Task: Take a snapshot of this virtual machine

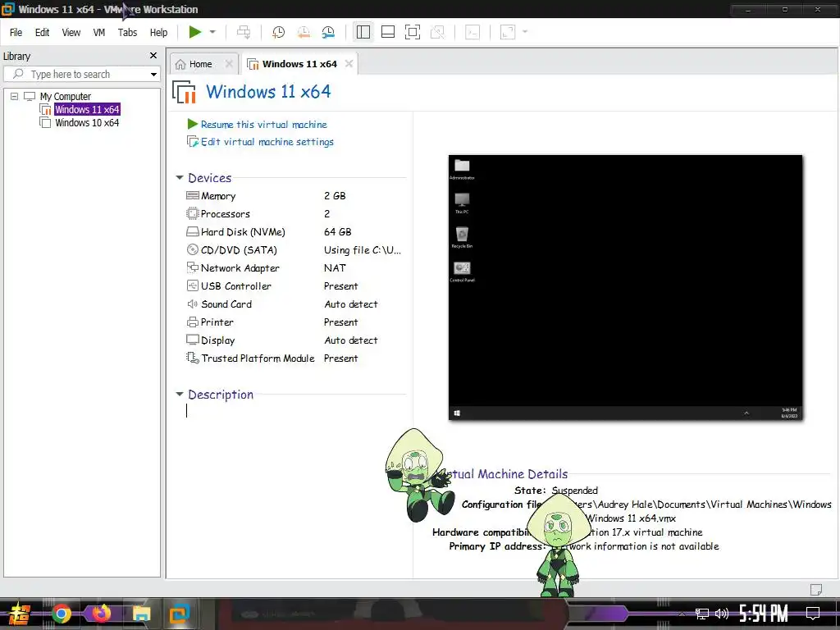Action: [279, 32]
